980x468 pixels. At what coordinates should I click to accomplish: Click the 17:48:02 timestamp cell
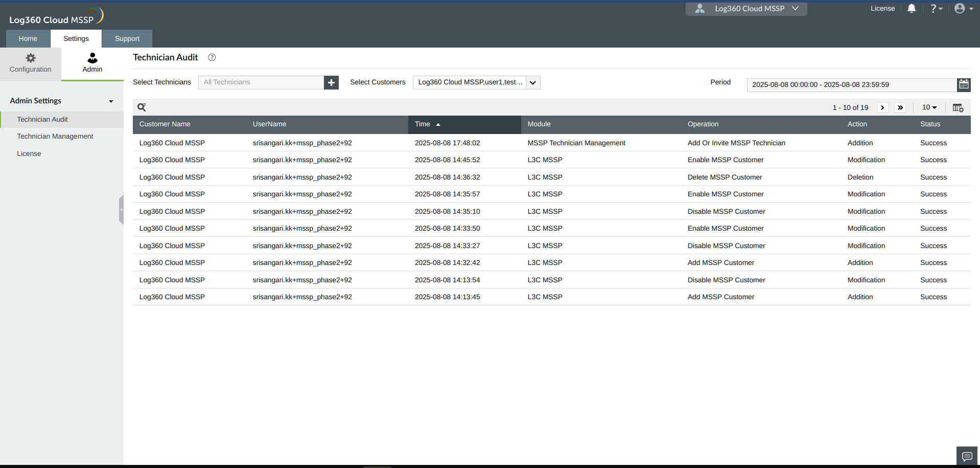[x=448, y=143]
